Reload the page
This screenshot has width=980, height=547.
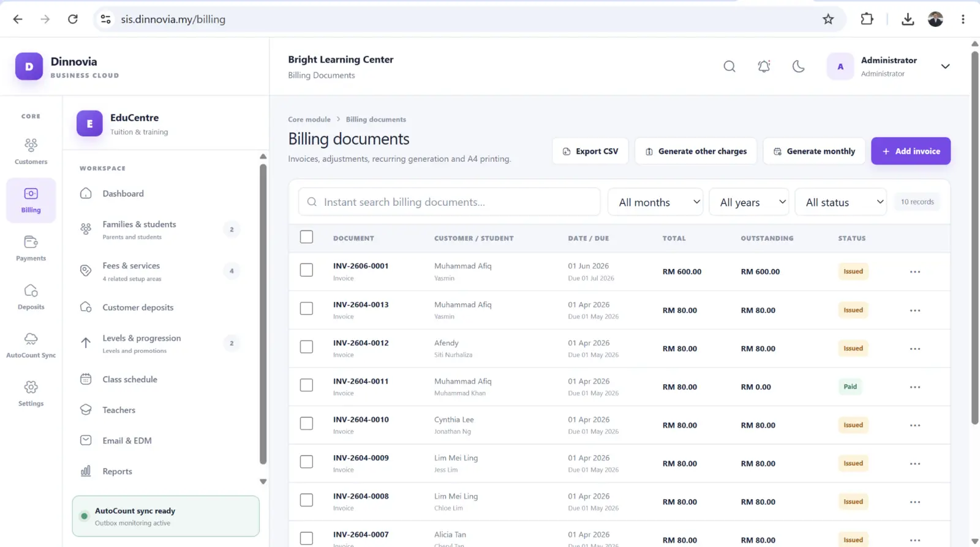(x=73, y=19)
